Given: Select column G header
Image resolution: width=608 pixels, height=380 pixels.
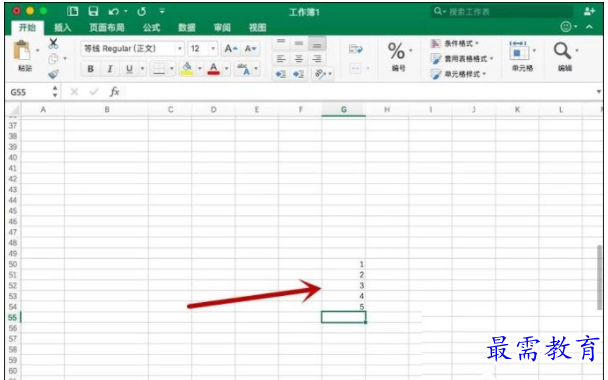Looking at the screenshot, I should (x=344, y=110).
